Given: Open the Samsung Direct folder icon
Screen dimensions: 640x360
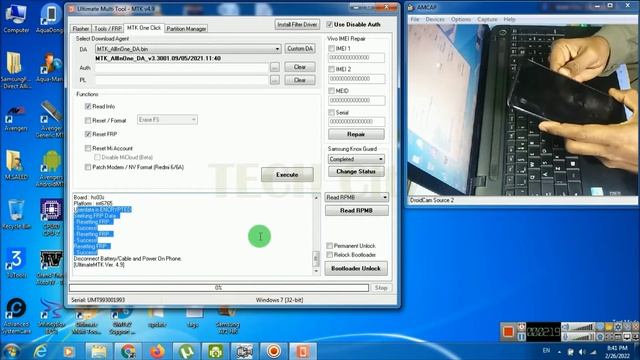Looking at the screenshot, I should pos(16,69).
